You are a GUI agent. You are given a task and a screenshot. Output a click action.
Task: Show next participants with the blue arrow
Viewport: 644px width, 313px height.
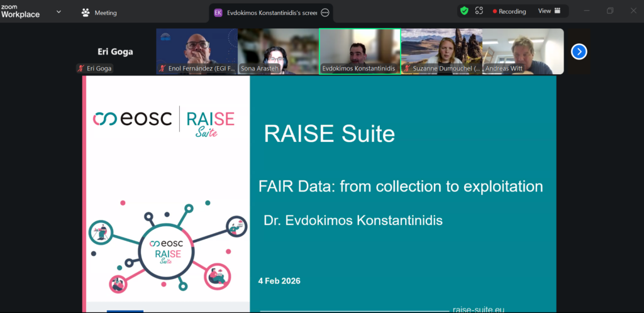(x=579, y=52)
